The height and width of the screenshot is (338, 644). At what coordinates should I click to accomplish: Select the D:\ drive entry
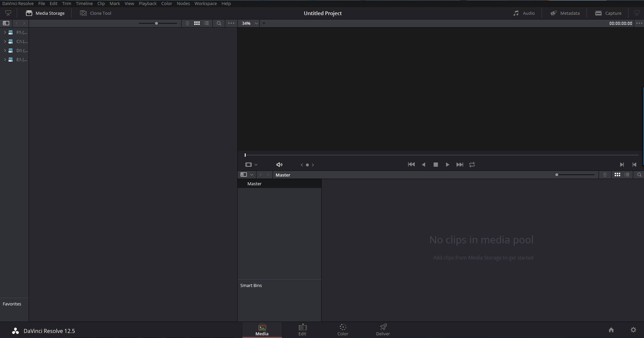point(18,50)
